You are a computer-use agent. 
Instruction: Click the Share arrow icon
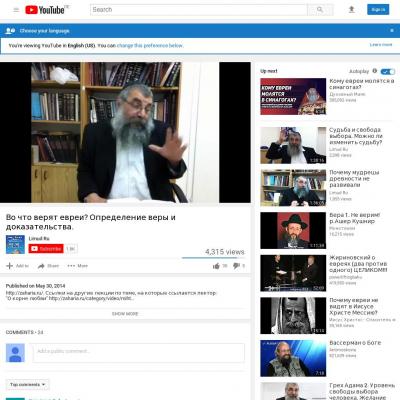coord(41,266)
